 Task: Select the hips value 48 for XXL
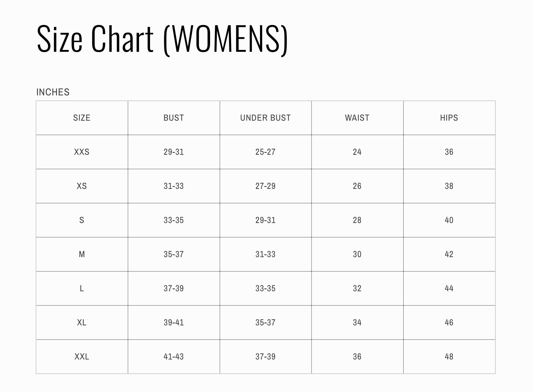coord(449,357)
